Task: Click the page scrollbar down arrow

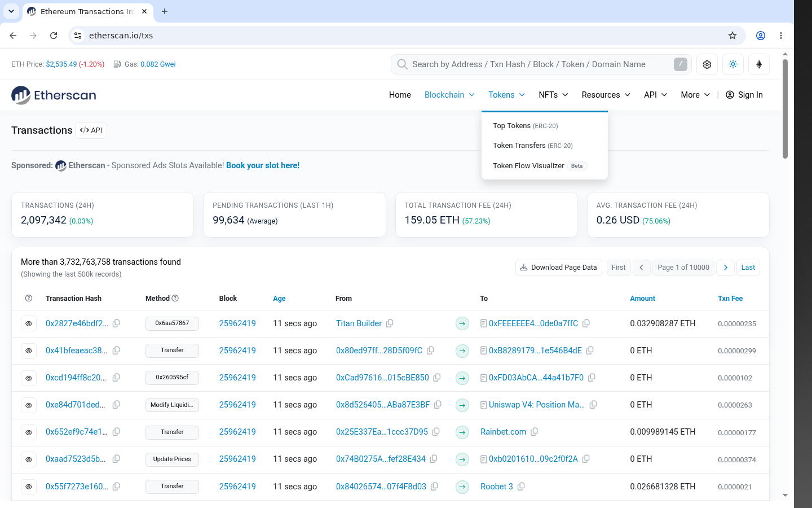Action: pyautogui.click(x=785, y=496)
